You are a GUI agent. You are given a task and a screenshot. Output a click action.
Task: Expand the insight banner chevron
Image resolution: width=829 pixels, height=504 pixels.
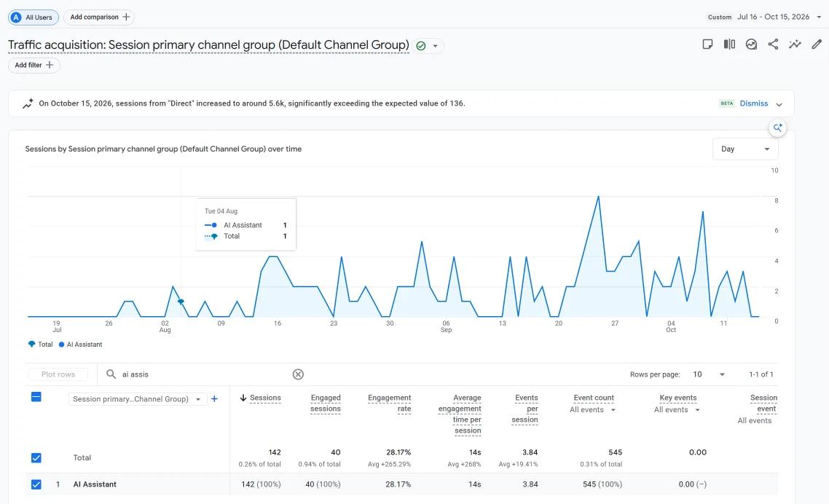click(x=779, y=104)
